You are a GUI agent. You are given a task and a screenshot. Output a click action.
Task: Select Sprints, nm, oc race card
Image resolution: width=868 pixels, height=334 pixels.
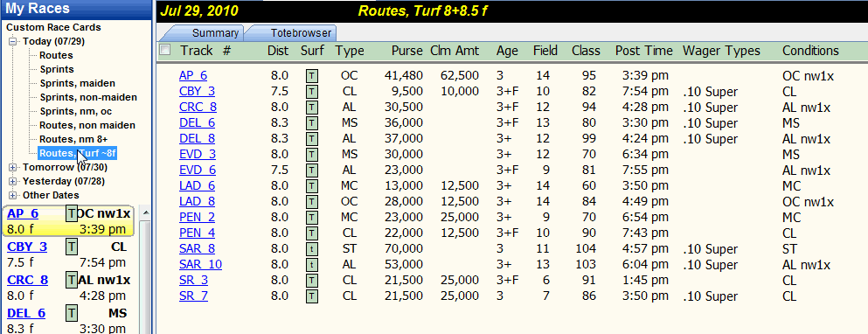point(76,111)
